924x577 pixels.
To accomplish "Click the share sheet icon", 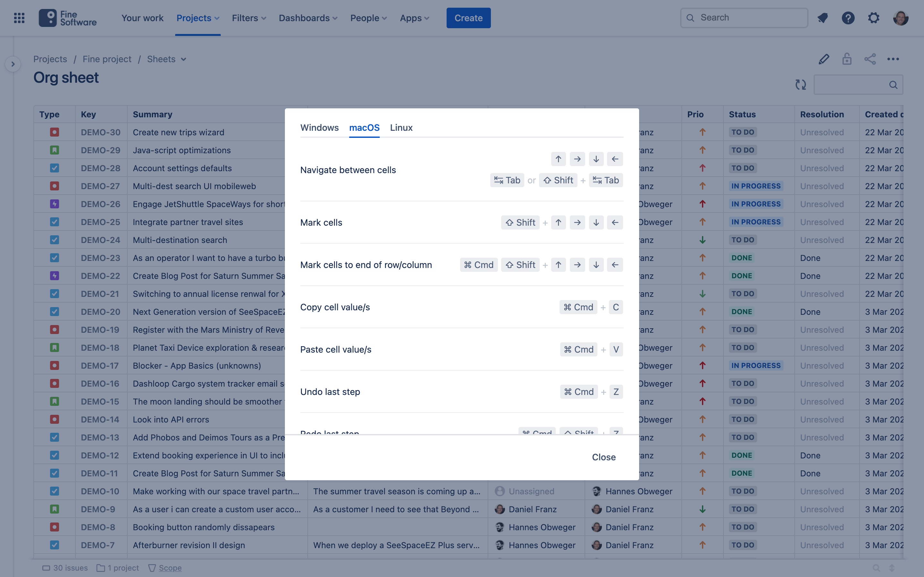I will pos(870,59).
